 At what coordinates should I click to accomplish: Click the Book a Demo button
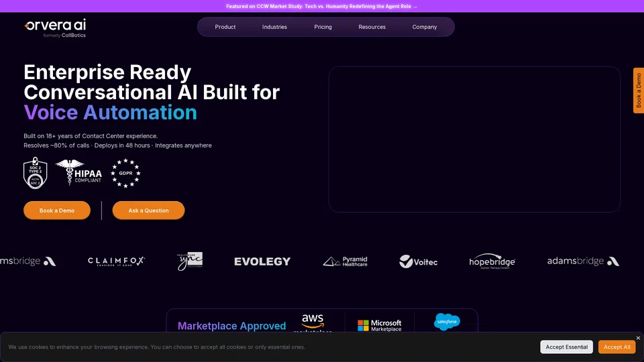[57, 210]
